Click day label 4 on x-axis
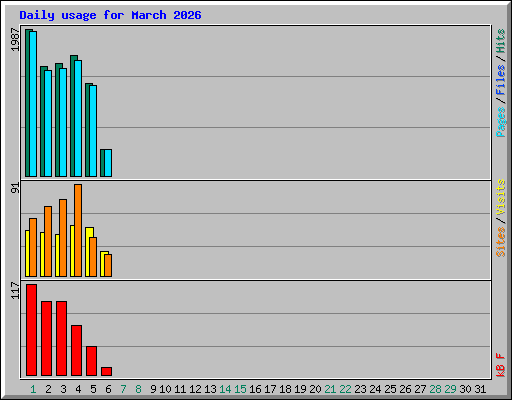Screen dimensions: 512x400 (78, 389)
